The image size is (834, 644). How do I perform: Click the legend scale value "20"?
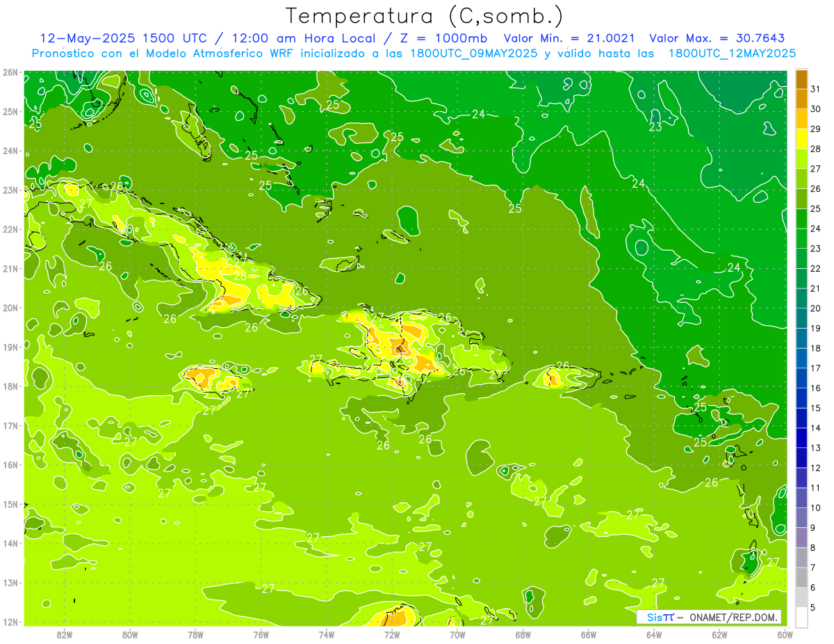pos(816,308)
